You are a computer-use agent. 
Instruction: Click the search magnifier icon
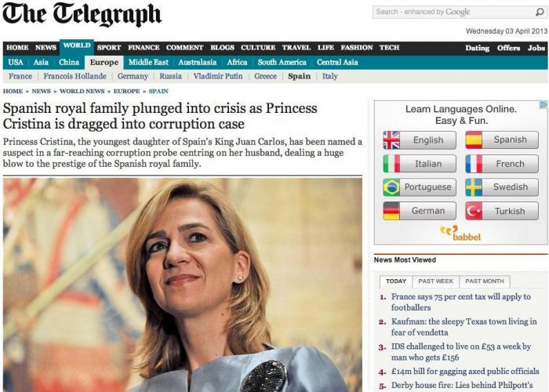tap(540, 13)
